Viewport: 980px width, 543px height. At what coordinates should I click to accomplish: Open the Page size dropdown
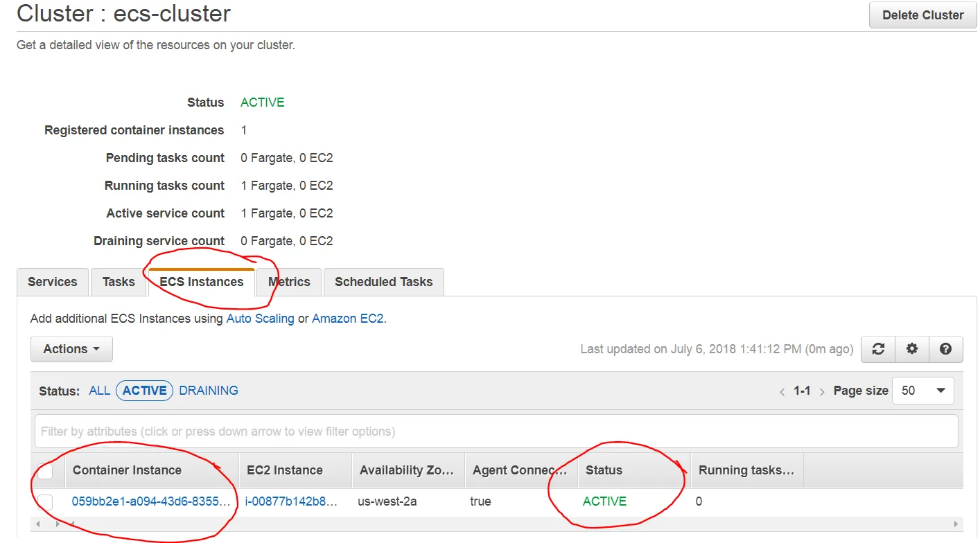click(923, 391)
